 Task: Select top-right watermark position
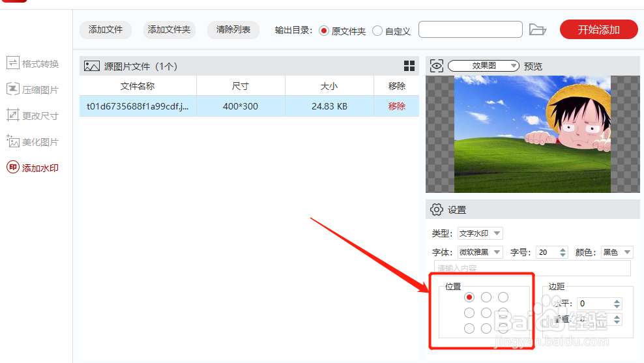pyautogui.click(x=503, y=297)
